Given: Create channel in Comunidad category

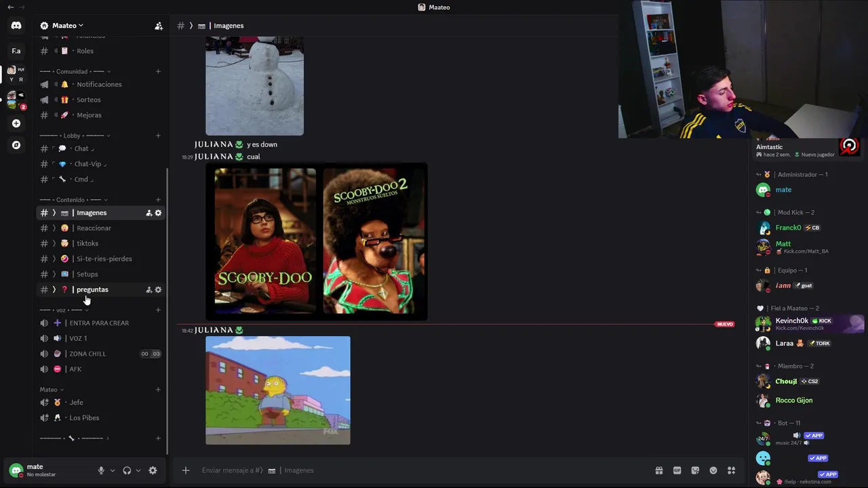Looking at the screenshot, I should pyautogui.click(x=158, y=71).
